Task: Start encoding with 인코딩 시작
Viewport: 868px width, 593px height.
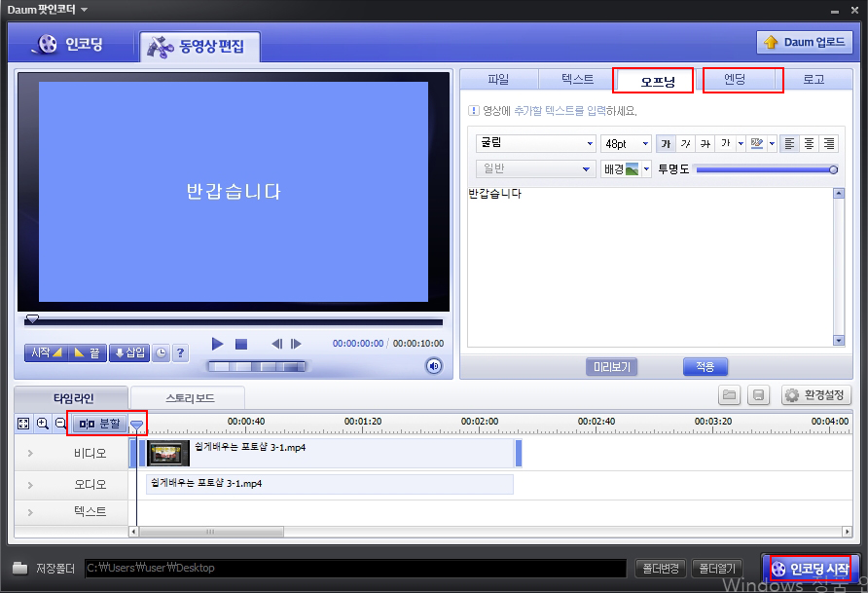Action: tap(811, 569)
